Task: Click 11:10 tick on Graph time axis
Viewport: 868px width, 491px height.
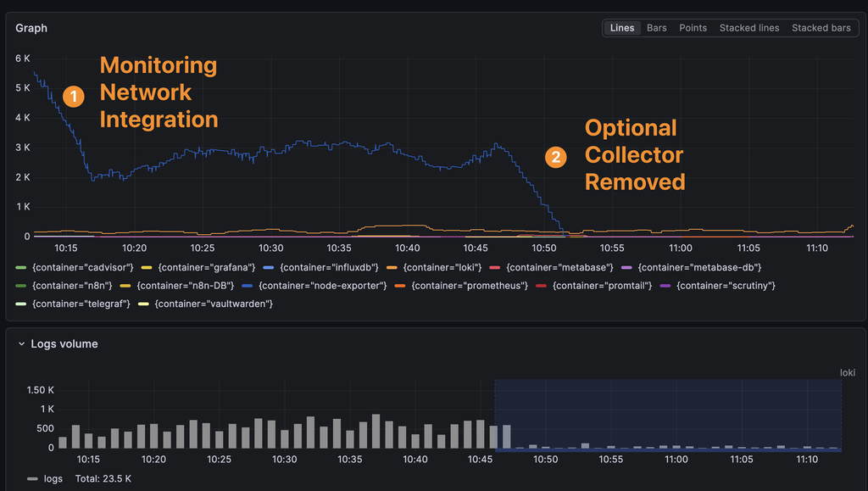Action: click(816, 248)
